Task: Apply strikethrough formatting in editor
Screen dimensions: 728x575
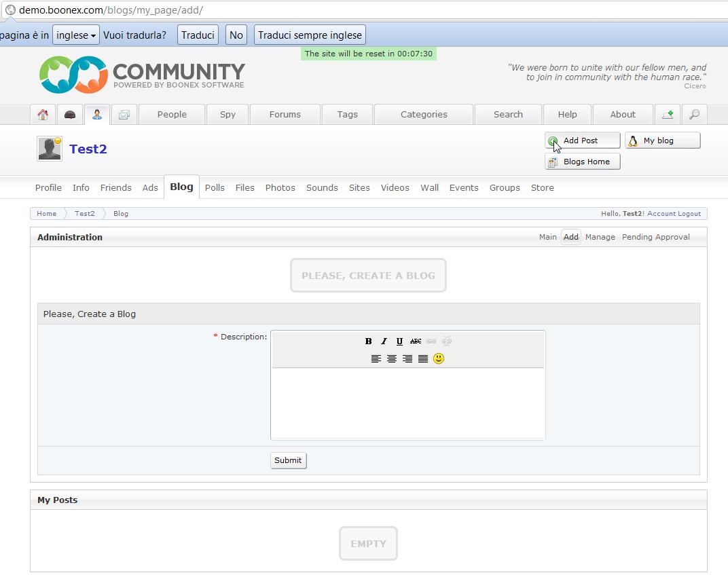Action: (416, 341)
